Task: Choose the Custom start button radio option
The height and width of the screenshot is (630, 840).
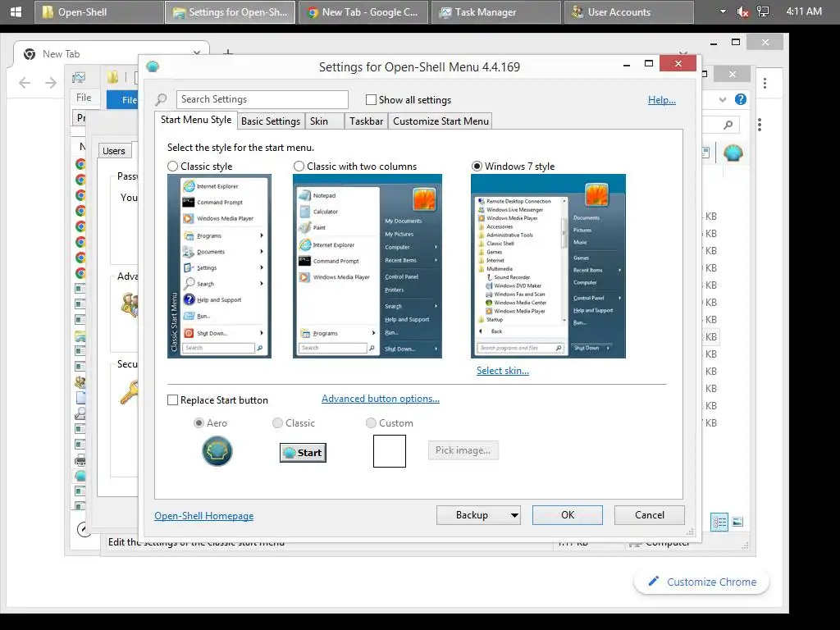Action: pyautogui.click(x=371, y=422)
